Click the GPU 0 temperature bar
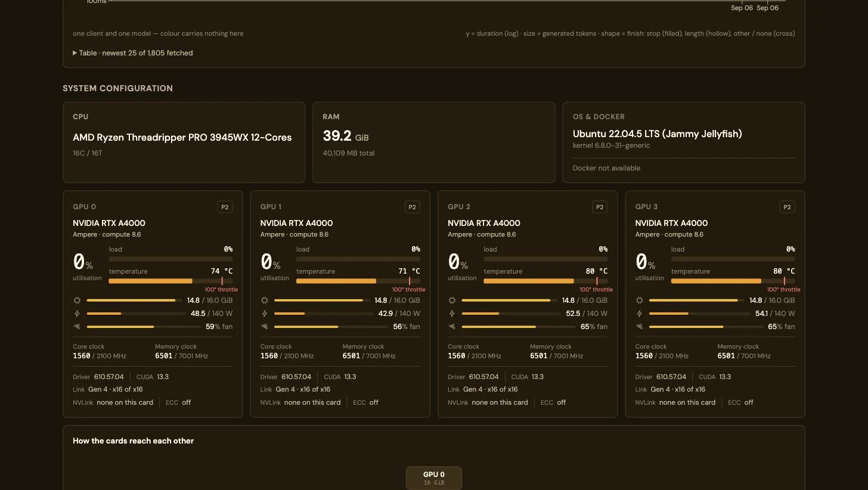 (x=170, y=281)
